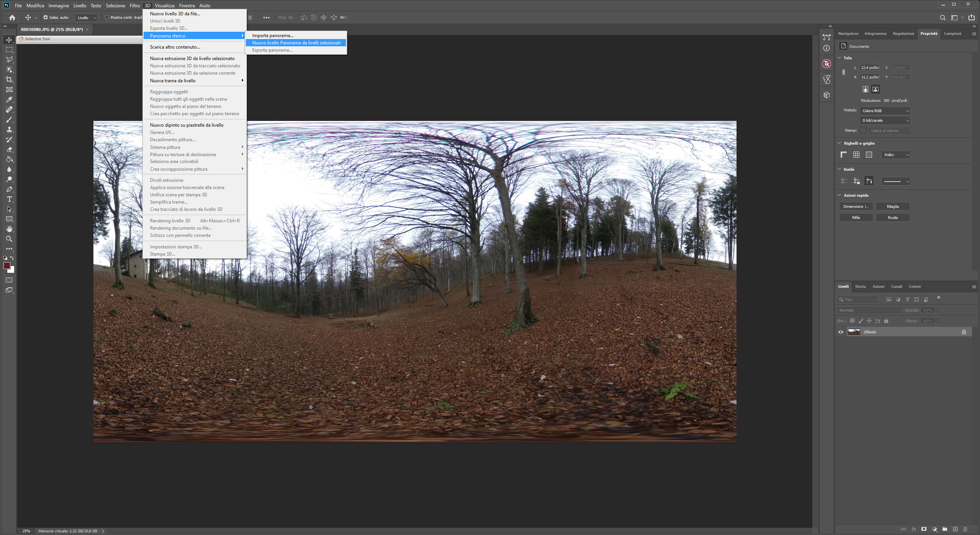This screenshot has width=980, height=535.
Task: Select the Zoom tool in toolbar
Action: 9,239
